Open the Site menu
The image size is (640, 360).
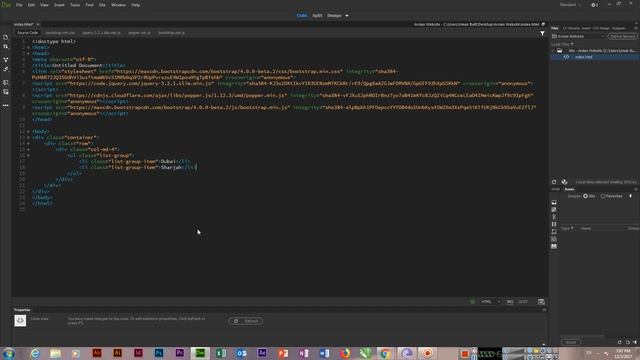tap(102, 5)
